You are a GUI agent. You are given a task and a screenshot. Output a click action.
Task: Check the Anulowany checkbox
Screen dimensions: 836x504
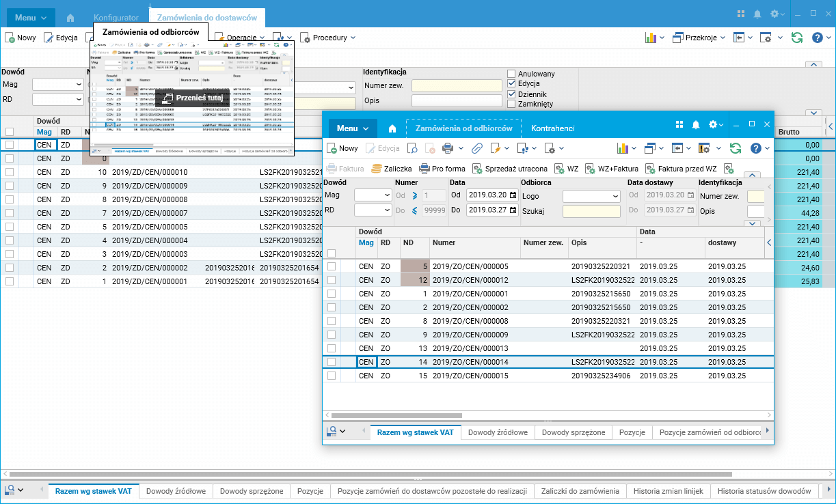tap(511, 74)
